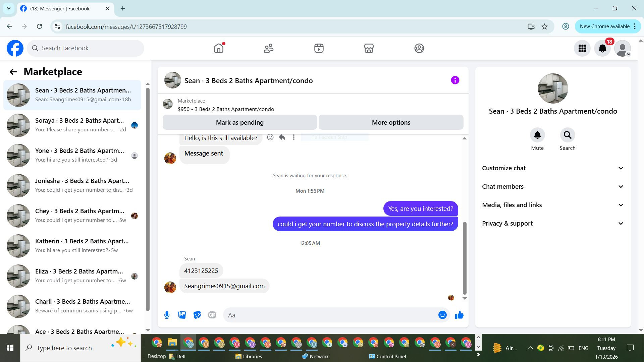Screen dimensions: 644x362
Task: Open Marketplace from top navigation
Action: [369, 48]
